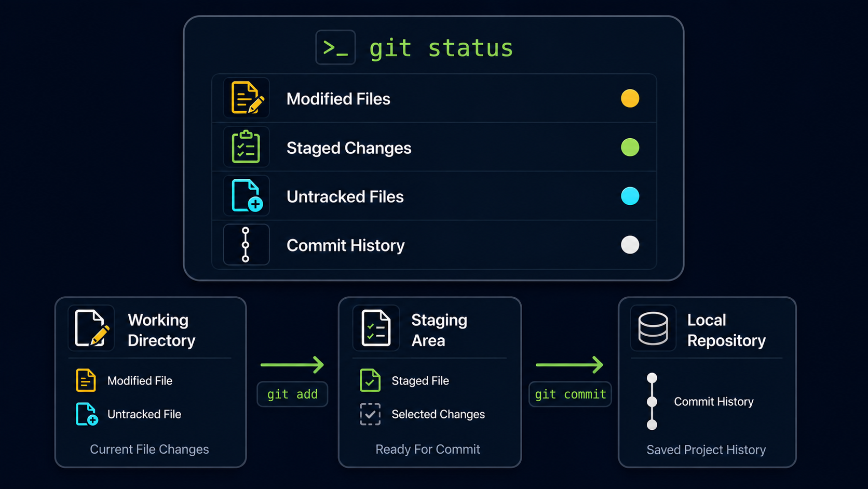The height and width of the screenshot is (489, 868).
Task: Click the green Staged File check icon
Action: pyautogui.click(x=370, y=380)
